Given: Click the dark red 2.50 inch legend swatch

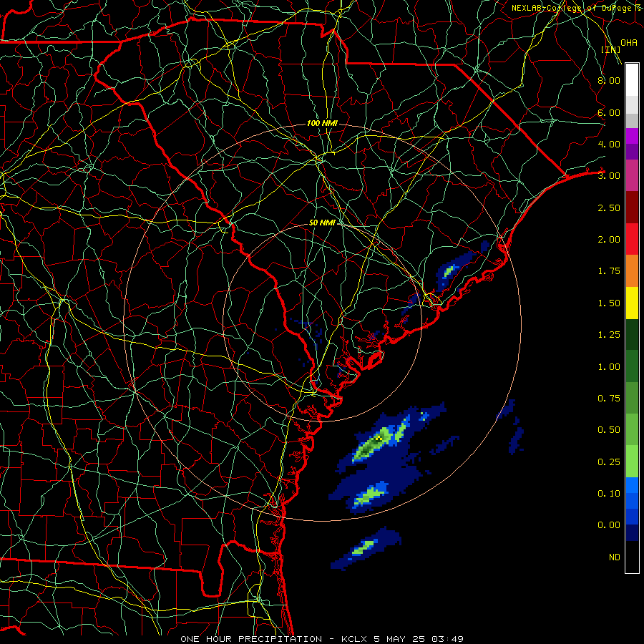Looking at the screenshot, I should point(632,208).
